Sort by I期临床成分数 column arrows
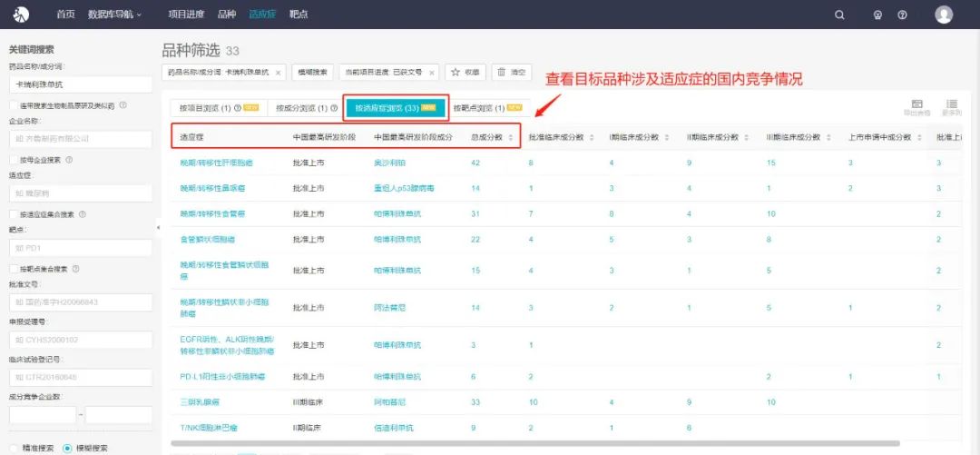Screen dimensions: 980x455 667,137
